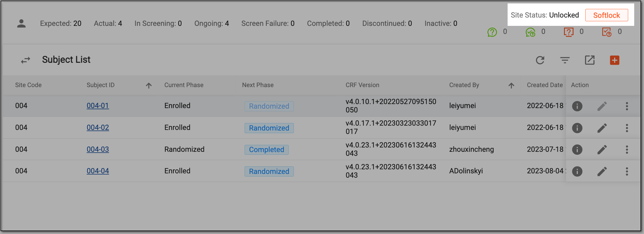644x234 pixels.
Task: View info for subject 004-02
Action: (x=577, y=128)
